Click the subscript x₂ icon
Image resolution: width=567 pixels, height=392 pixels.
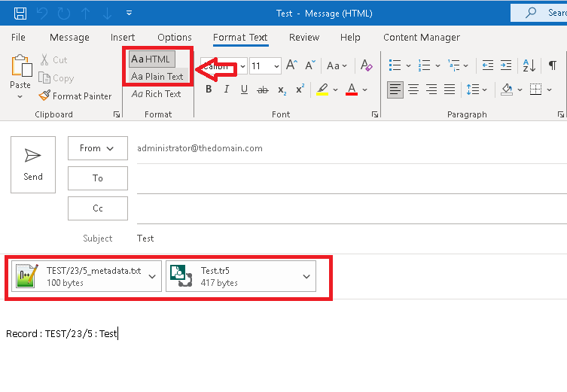tap(282, 90)
